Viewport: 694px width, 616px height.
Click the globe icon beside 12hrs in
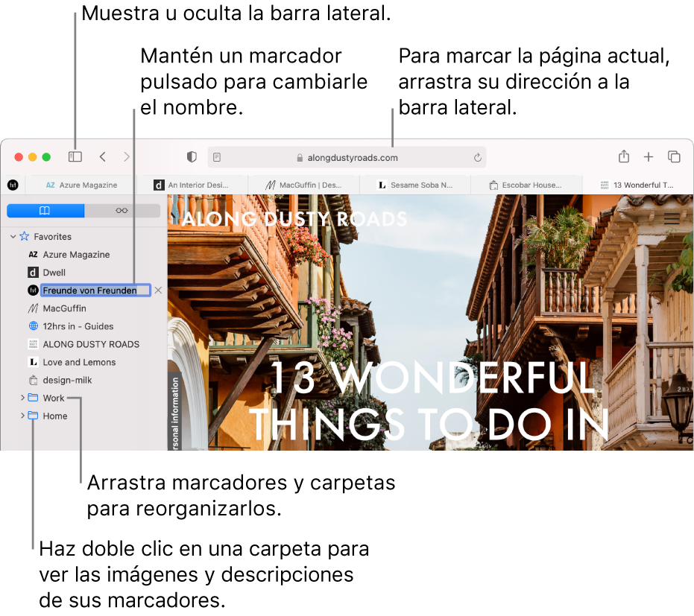34,326
